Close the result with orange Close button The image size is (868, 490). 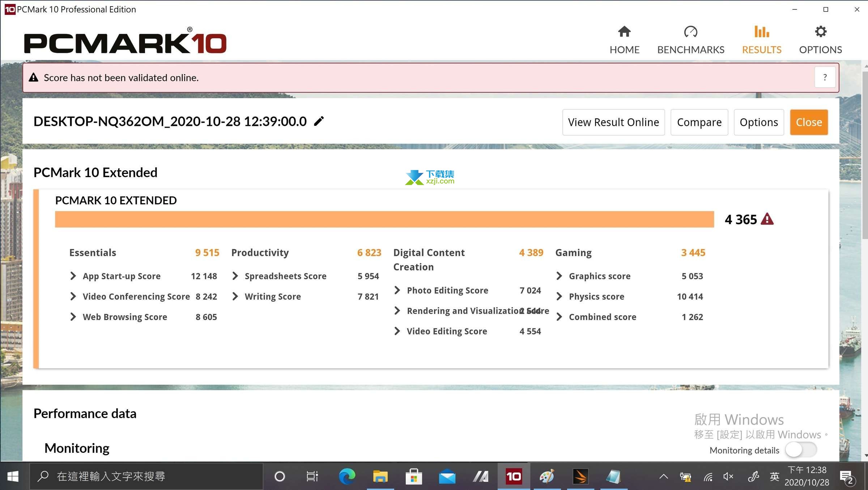(809, 122)
